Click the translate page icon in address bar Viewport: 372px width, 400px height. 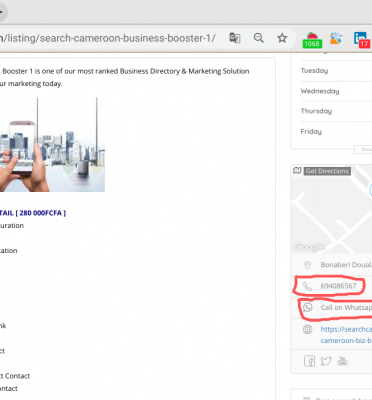point(235,38)
